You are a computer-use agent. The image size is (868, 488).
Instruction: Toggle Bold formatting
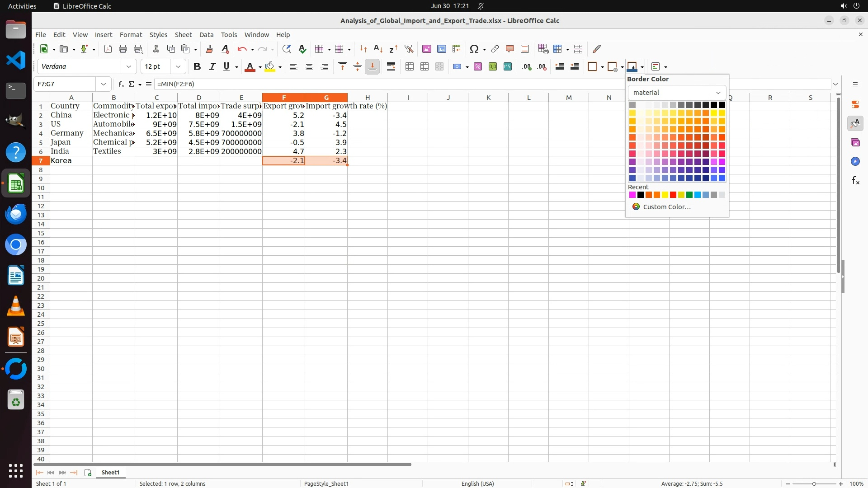coord(197,67)
